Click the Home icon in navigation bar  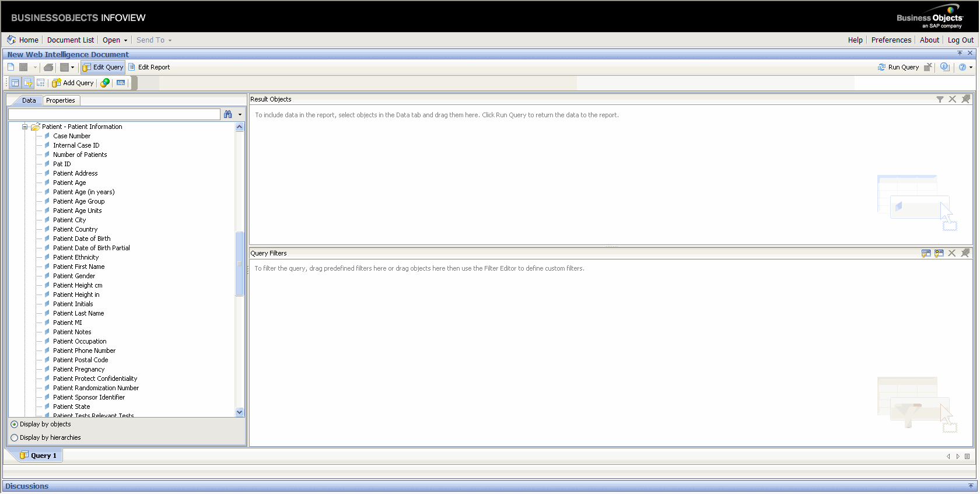(11, 40)
